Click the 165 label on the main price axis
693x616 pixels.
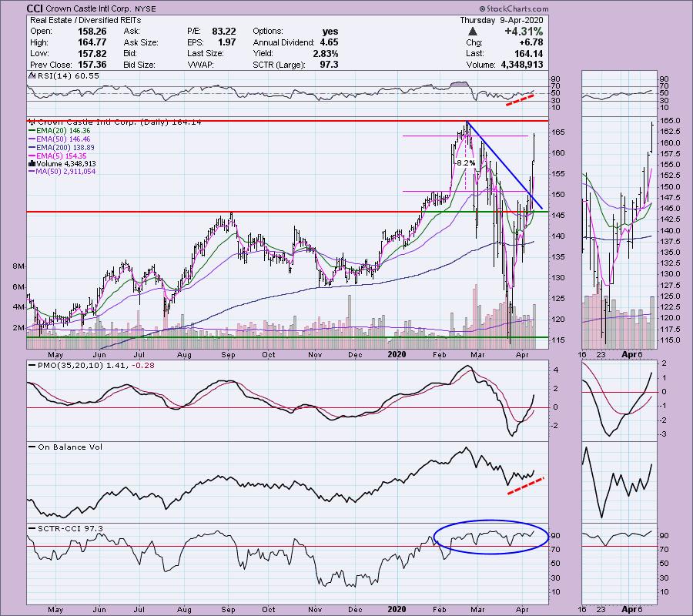click(x=557, y=132)
